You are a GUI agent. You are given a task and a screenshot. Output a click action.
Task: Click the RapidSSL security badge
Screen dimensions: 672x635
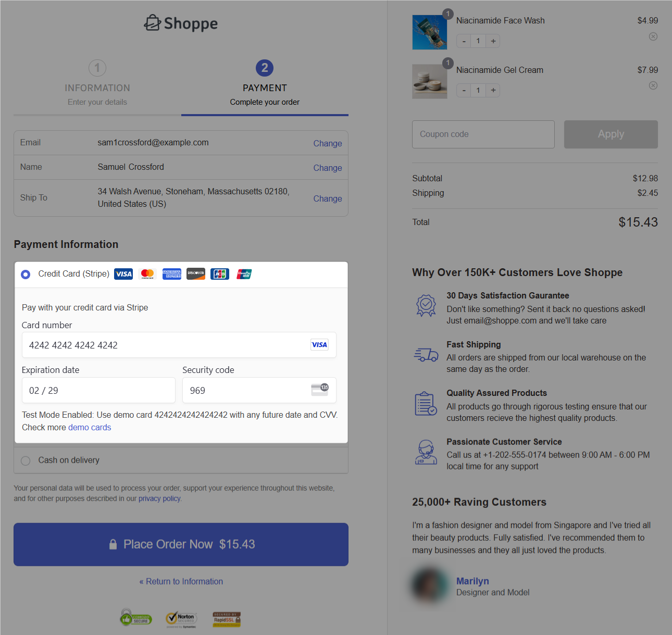tap(227, 618)
